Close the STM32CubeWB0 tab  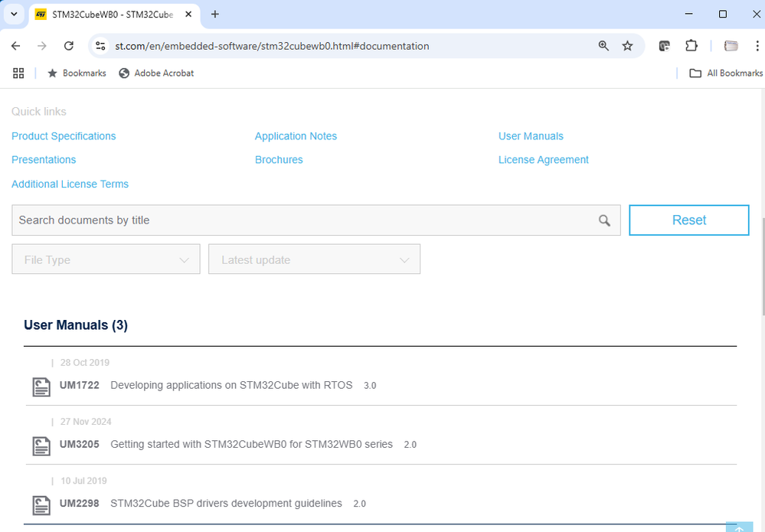[188, 14]
